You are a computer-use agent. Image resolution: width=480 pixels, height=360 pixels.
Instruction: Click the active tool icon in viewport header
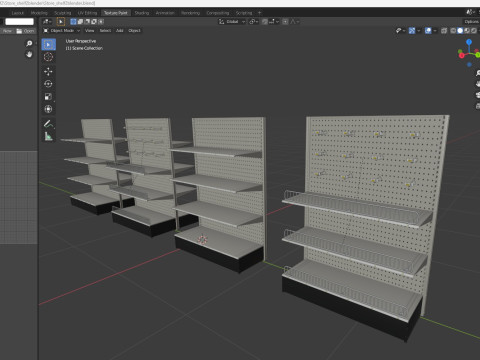pos(61,22)
